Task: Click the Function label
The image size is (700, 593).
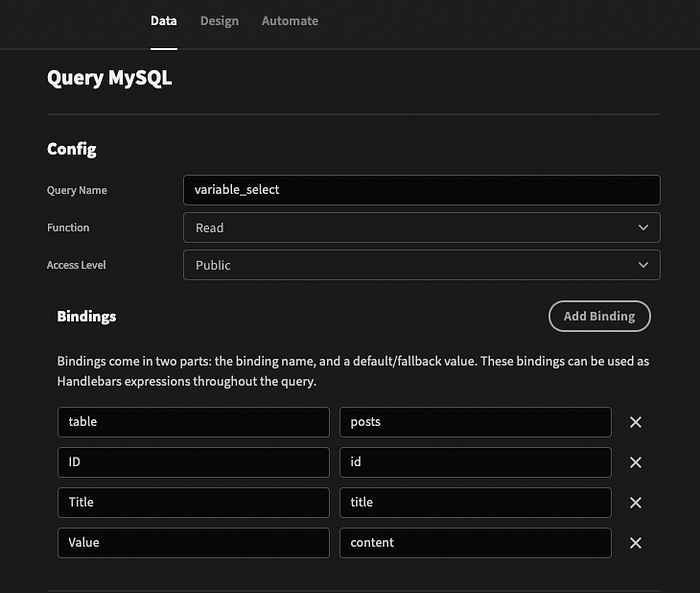Action: tap(68, 228)
